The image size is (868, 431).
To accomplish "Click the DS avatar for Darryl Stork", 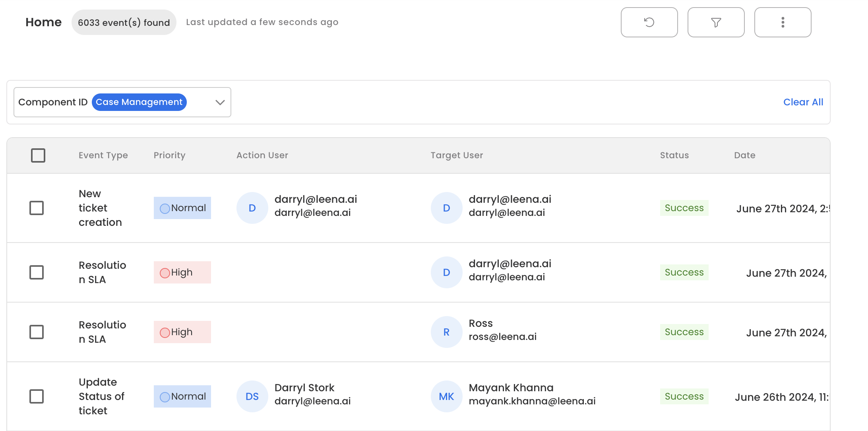I will [x=252, y=396].
